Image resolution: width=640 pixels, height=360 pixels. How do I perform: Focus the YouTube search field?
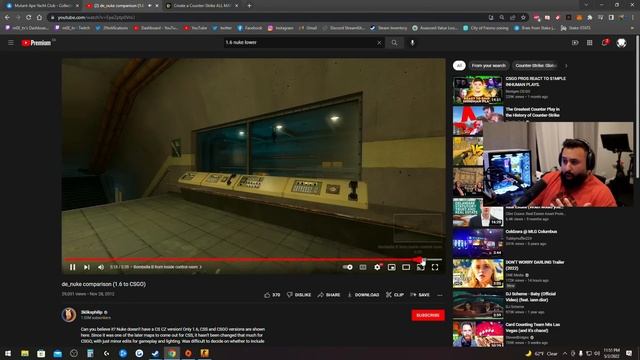pos(300,42)
